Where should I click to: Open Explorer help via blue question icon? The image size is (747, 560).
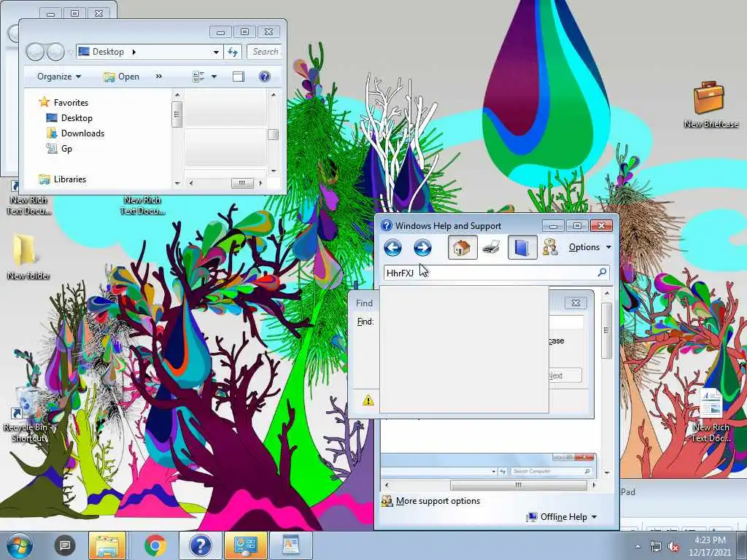click(x=264, y=77)
